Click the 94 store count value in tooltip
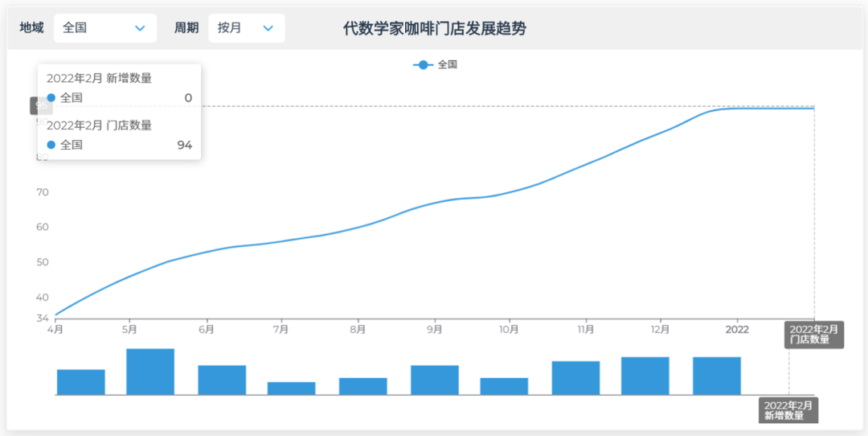 [184, 145]
